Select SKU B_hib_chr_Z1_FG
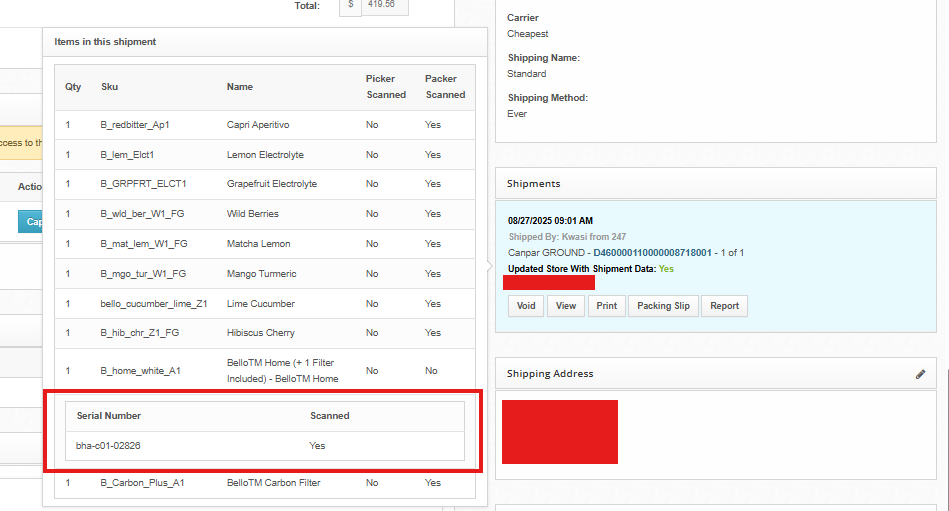The width and height of the screenshot is (949, 511). point(140,332)
